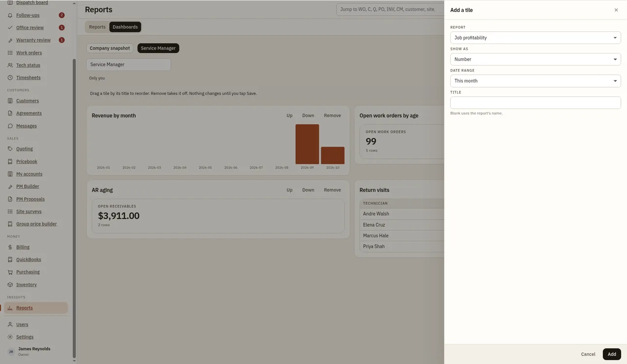The height and width of the screenshot is (364, 627).
Task: Click the Dispatch board sidebar link
Action: pyautogui.click(x=32, y=3)
